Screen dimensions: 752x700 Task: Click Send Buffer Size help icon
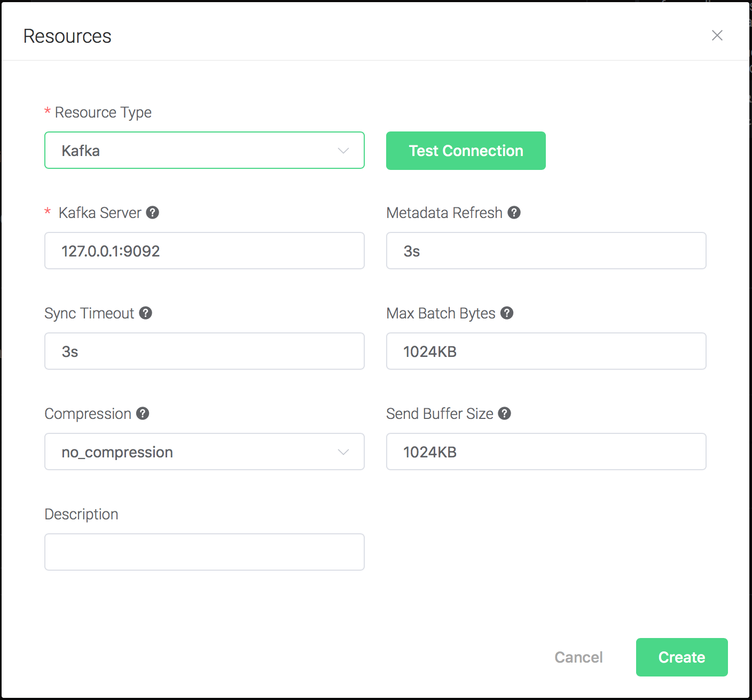(x=505, y=414)
